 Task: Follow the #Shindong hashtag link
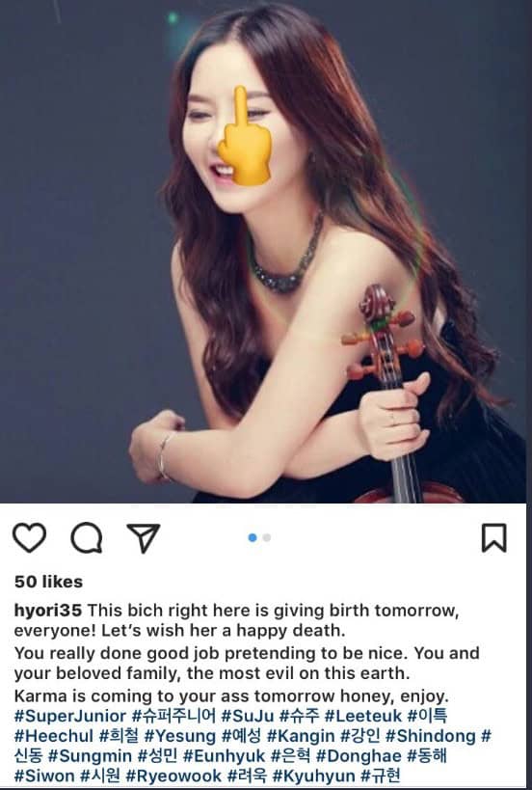[x=431, y=736]
